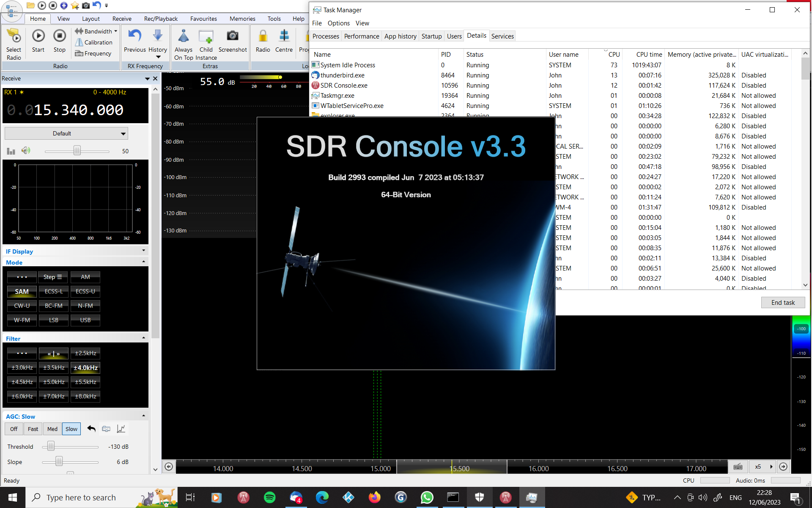Choose the ±6.0kHz filter width
The width and height of the screenshot is (812, 508).
point(22,396)
